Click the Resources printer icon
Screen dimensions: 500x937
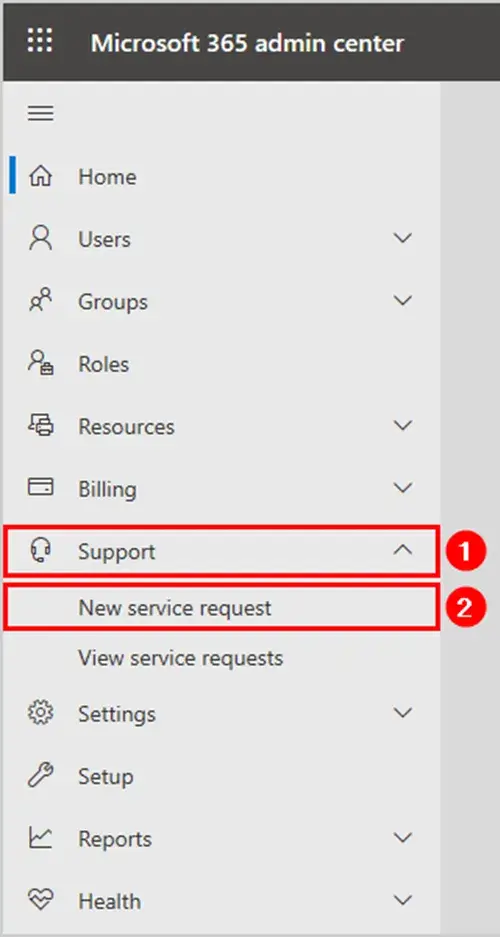coord(41,425)
